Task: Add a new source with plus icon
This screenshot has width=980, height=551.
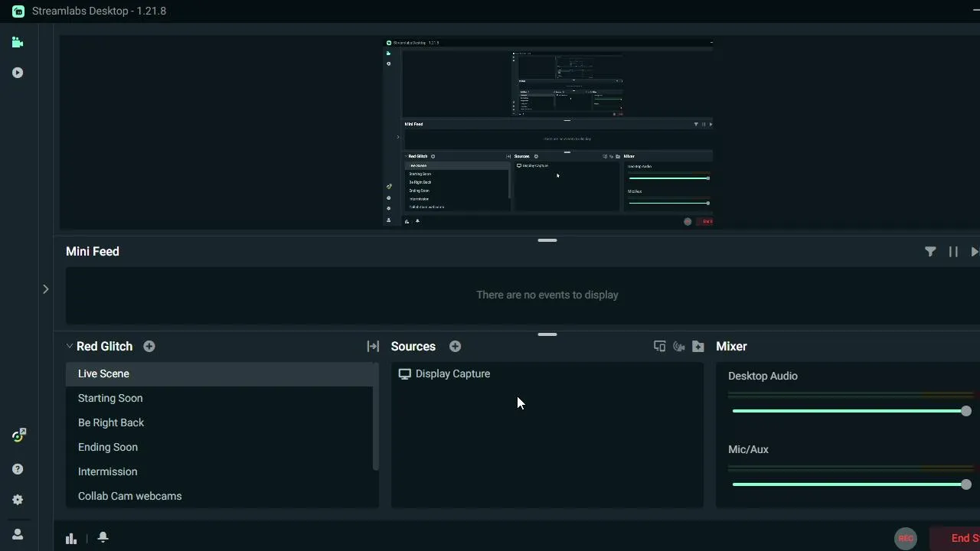Action: pyautogui.click(x=456, y=347)
